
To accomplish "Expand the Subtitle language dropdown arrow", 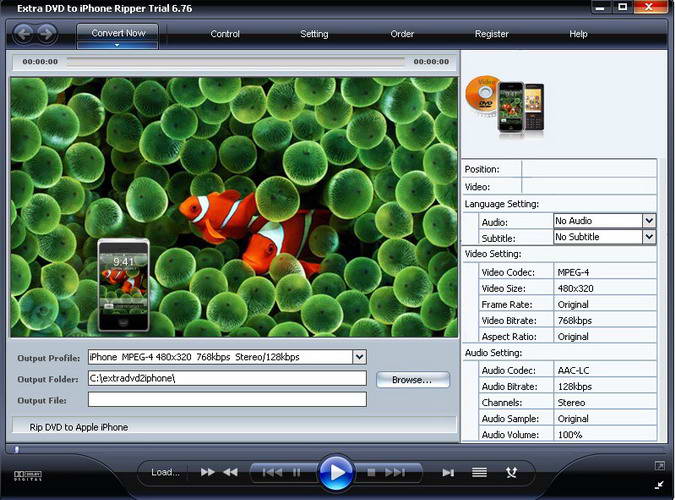I will 649,237.
